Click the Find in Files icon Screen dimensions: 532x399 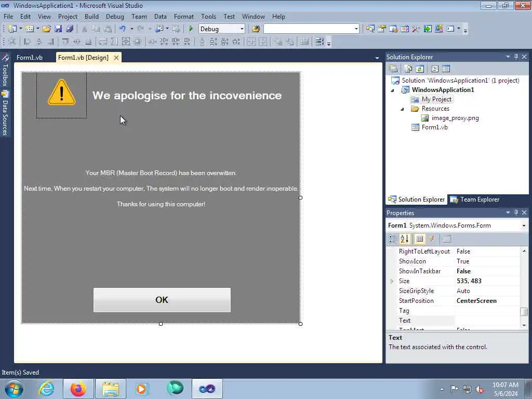tap(256, 29)
